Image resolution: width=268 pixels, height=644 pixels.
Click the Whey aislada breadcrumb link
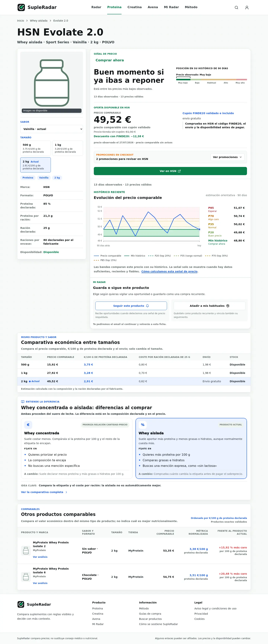(39, 21)
